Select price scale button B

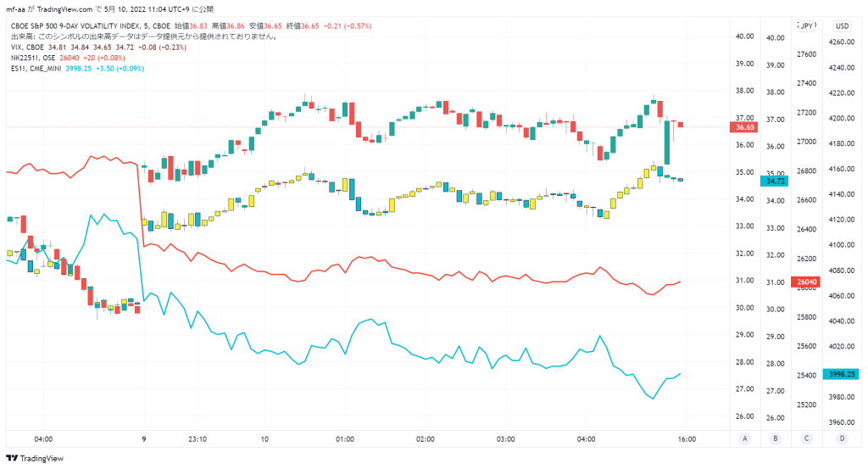[x=775, y=438]
